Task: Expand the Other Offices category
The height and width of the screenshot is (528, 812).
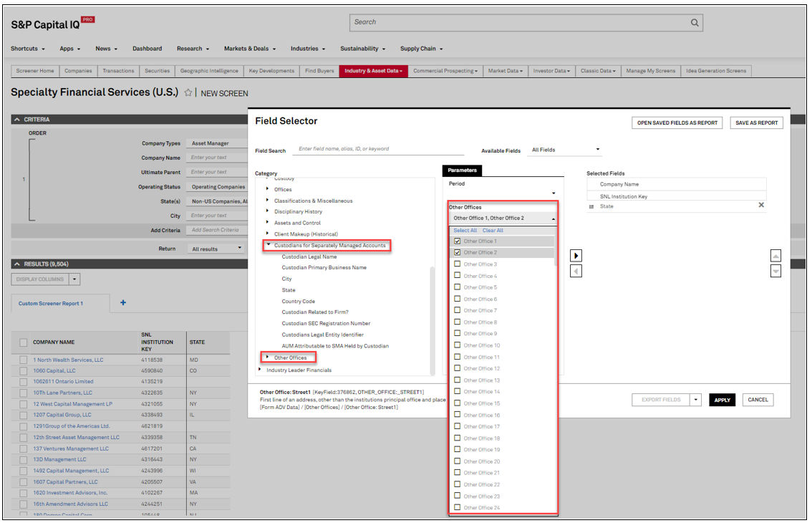Action: click(x=267, y=357)
